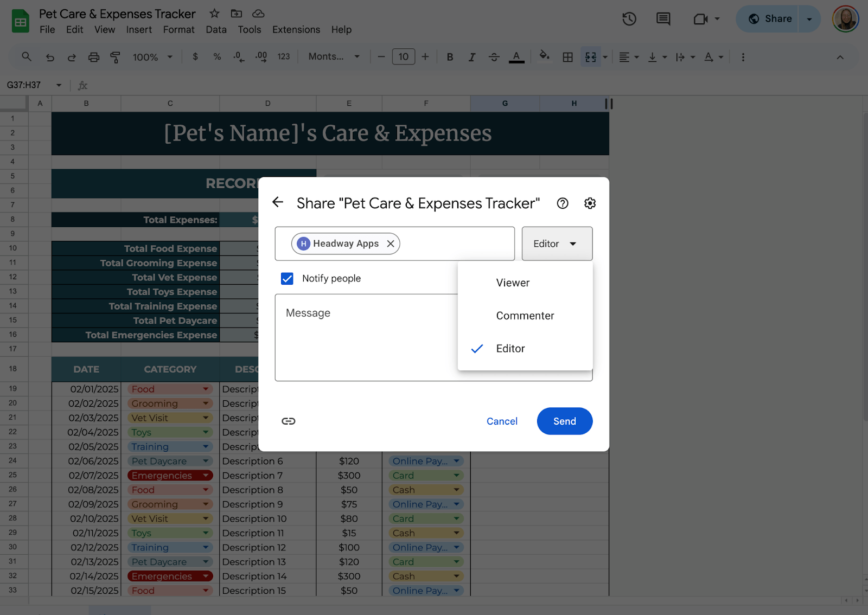Click the copy link icon
Image resolution: width=868 pixels, height=615 pixels.
289,421
